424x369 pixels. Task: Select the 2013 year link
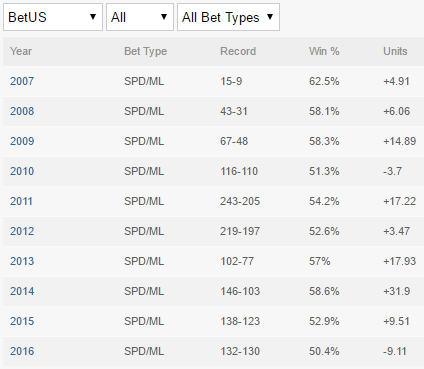22,261
